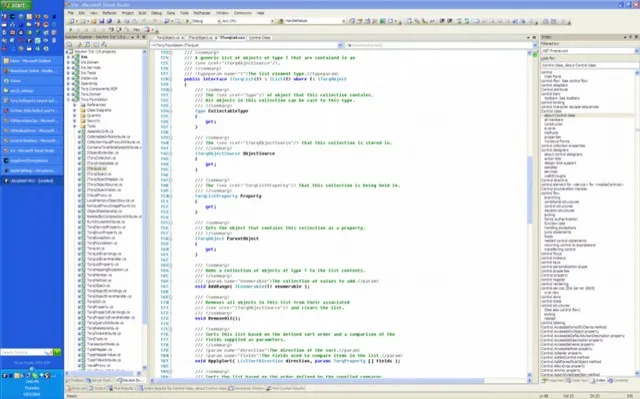
Task: Click the View Class Diagram icon in Solution Explorer
Action: (104, 44)
